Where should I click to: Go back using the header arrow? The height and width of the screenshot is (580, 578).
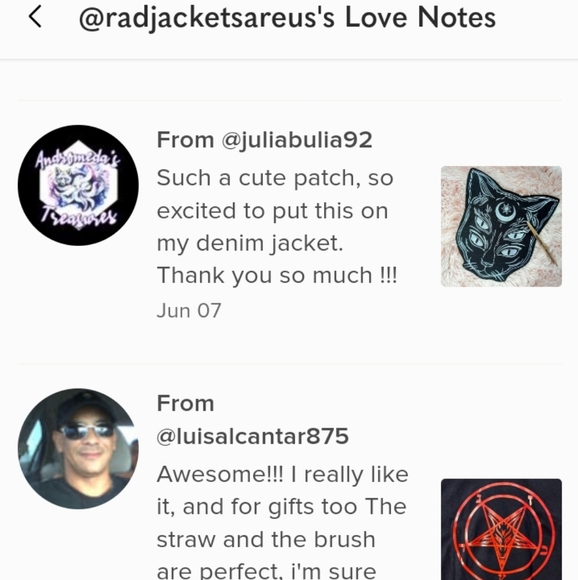coord(35,17)
